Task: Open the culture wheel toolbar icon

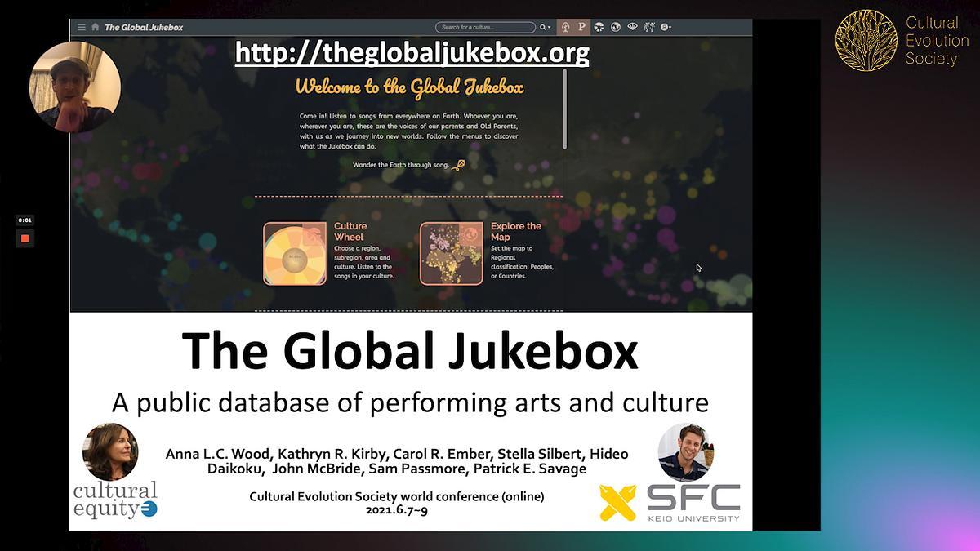Action: tap(599, 27)
